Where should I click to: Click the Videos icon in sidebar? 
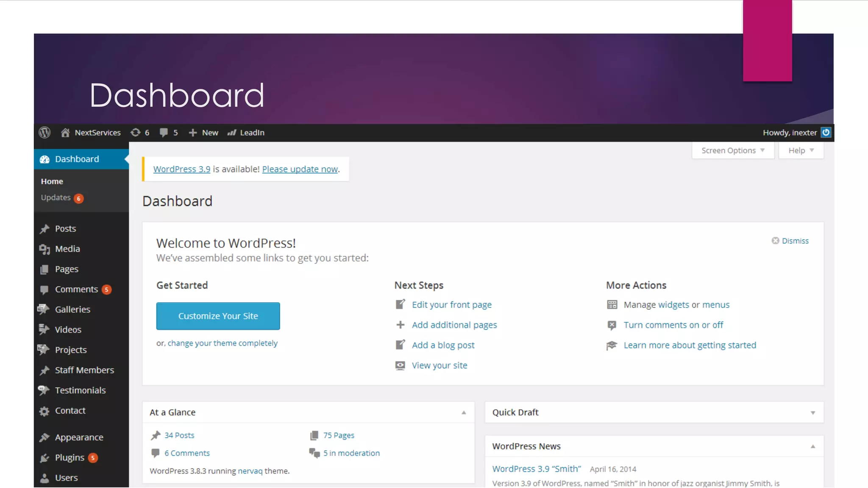click(x=44, y=330)
